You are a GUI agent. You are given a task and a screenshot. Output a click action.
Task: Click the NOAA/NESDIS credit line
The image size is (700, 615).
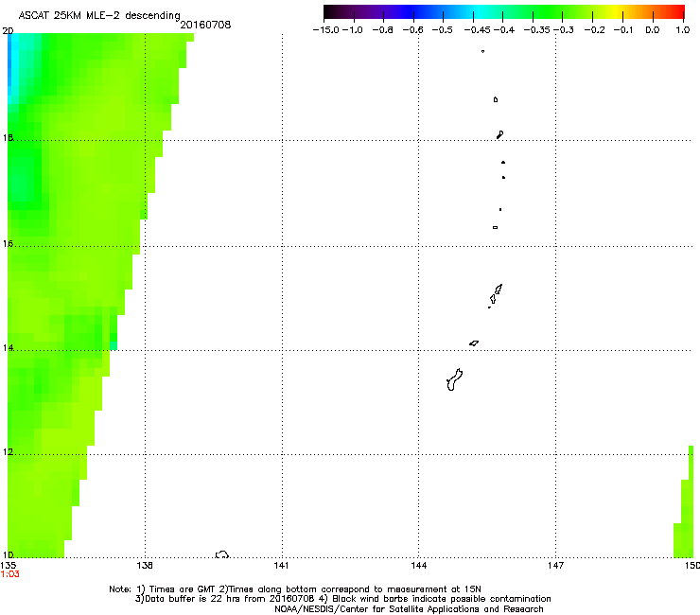click(x=409, y=609)
